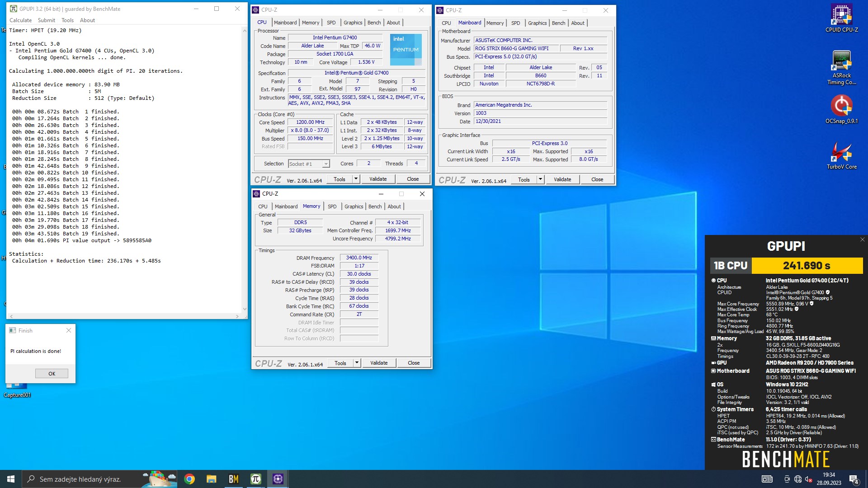Click Tools button in Memory window
The width and height of the screenshot is (868, 488).
(340, 363)
